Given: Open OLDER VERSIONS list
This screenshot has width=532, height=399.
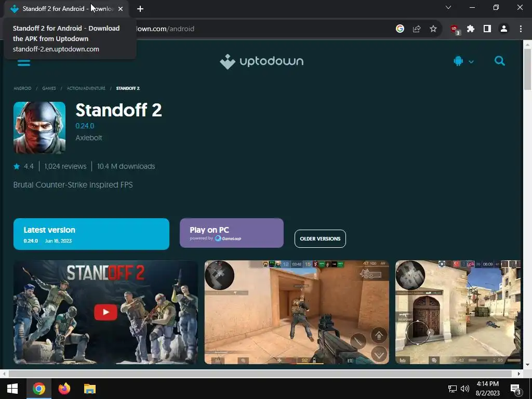Looking at the screenshot, I should pos(320,239).
